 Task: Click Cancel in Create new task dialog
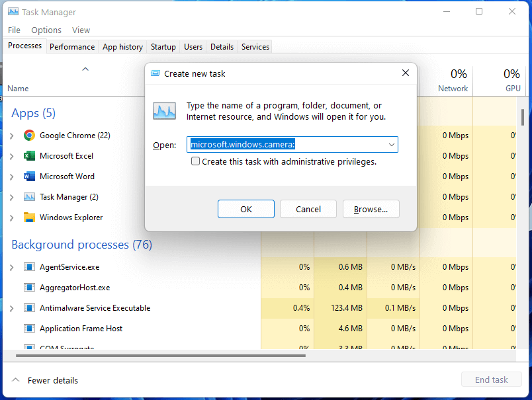coord(308,209)
